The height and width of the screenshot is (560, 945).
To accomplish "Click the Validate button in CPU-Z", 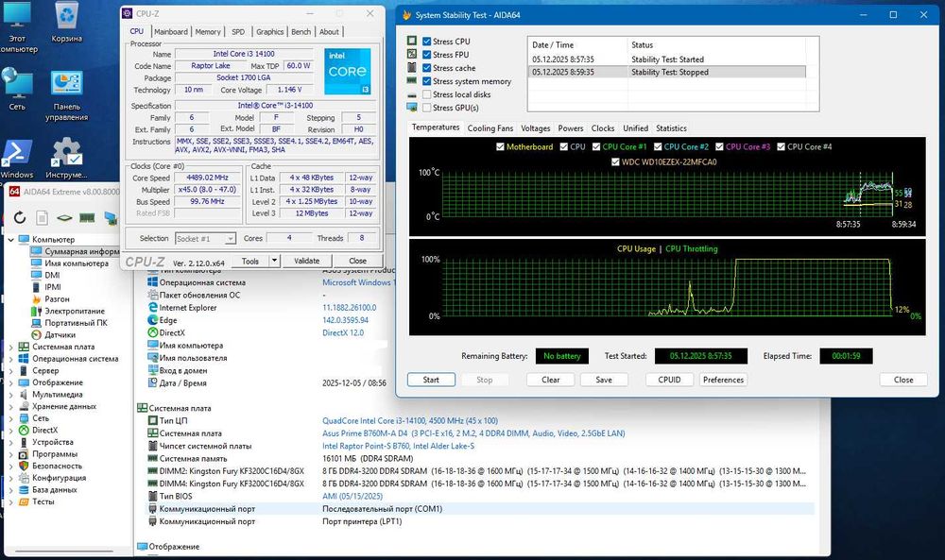I will tap(307, 261).
